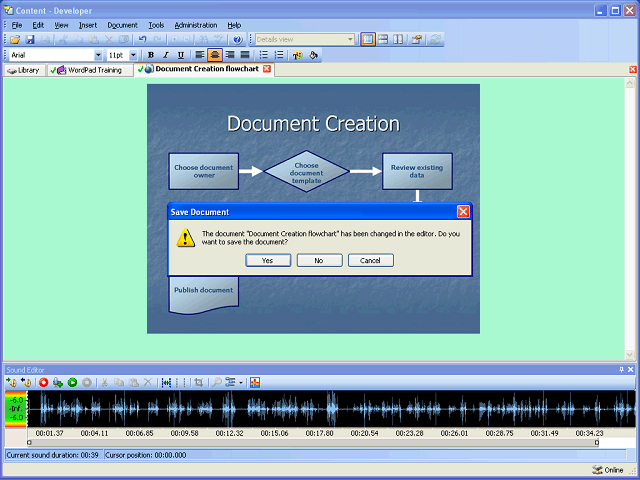
Task: Select the single-pane view layout button
Action: pyautogui.click(x=368, y=40)
